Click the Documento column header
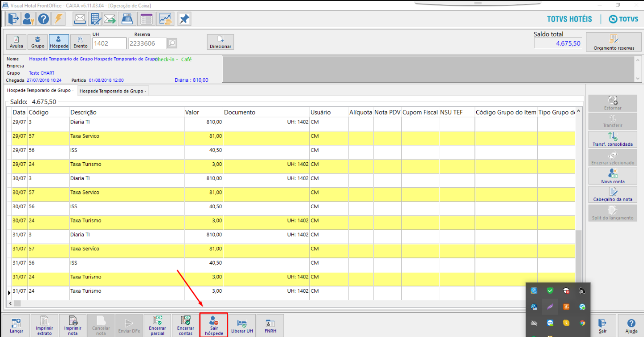This screenshot has height=337, width=644. tap(267, 112)
